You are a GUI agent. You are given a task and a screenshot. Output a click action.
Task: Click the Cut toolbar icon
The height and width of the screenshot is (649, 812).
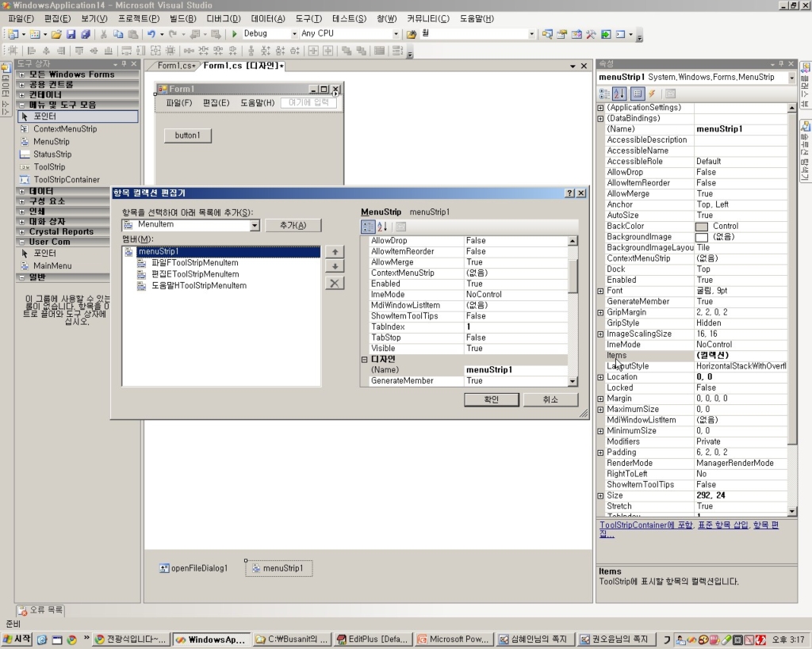point(104,35)
